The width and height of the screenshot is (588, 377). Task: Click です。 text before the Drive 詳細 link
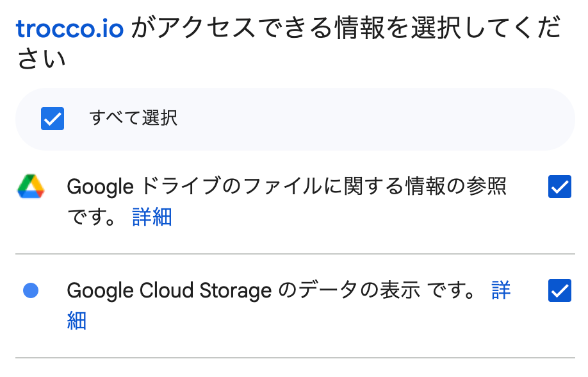tap(92, 217)
